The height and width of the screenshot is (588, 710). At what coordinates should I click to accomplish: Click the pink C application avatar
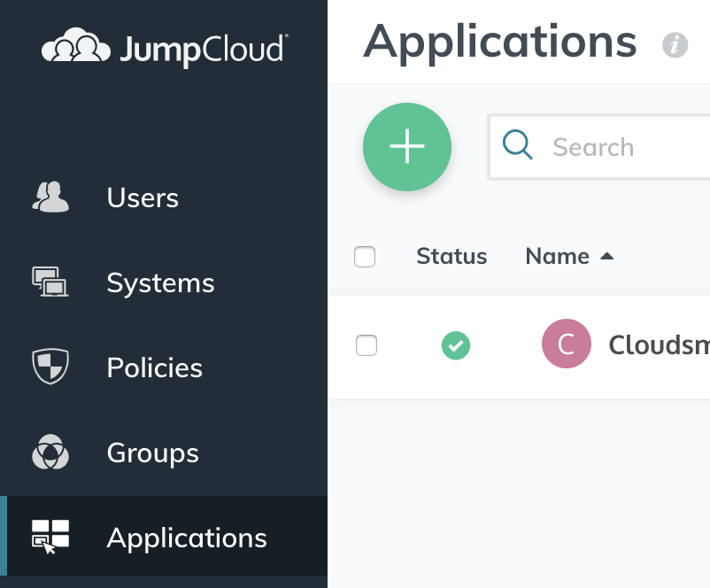(566, 344)
